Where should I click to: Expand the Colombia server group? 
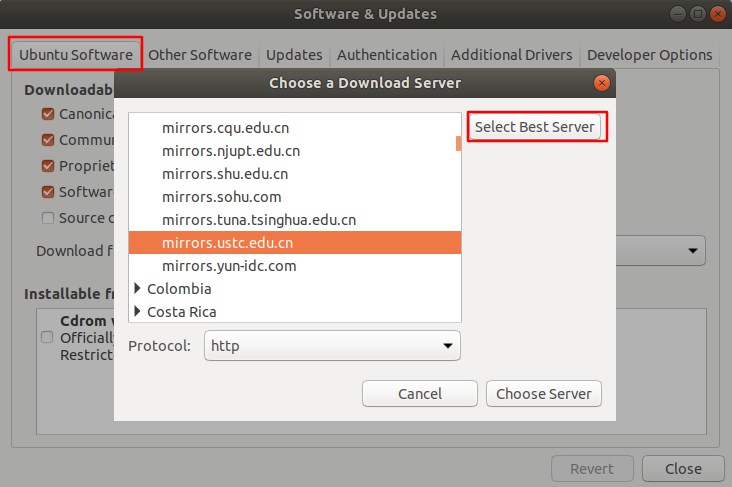[138, 289]
